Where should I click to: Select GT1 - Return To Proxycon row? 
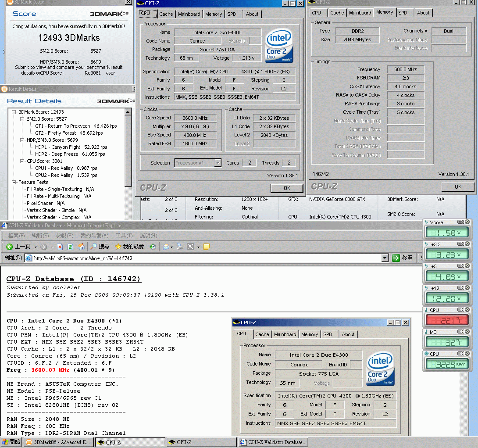tap(76, 126)
